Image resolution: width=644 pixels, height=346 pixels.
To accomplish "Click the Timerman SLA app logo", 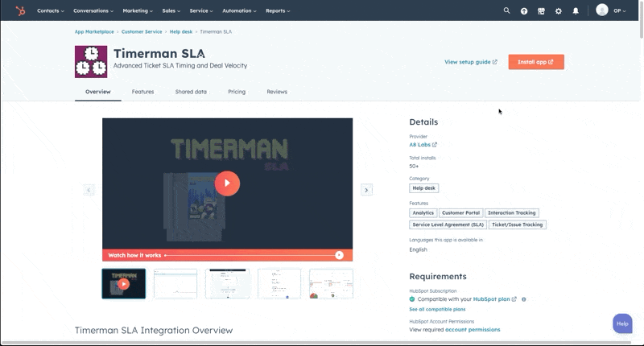I will tap(91, 62).
